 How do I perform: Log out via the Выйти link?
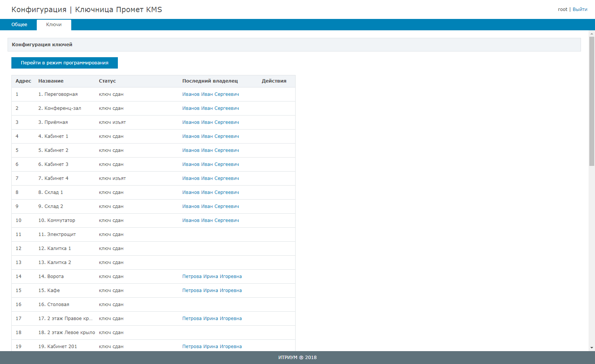[580, 9]
